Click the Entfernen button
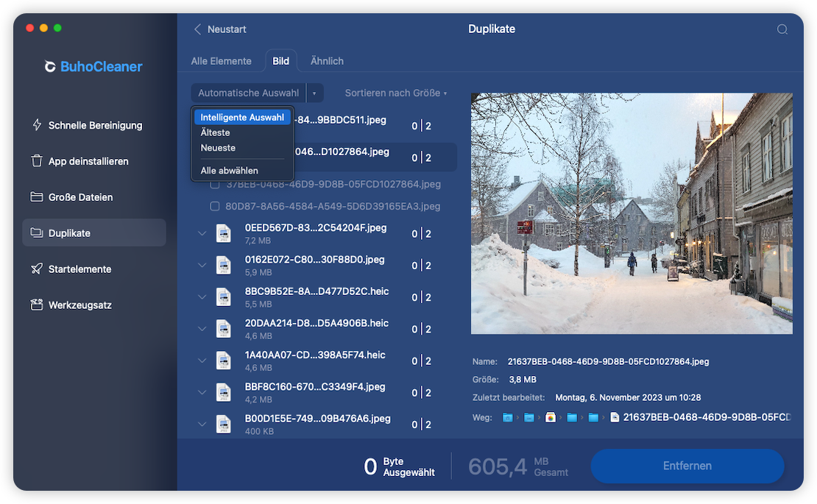 tap(687, 466)
